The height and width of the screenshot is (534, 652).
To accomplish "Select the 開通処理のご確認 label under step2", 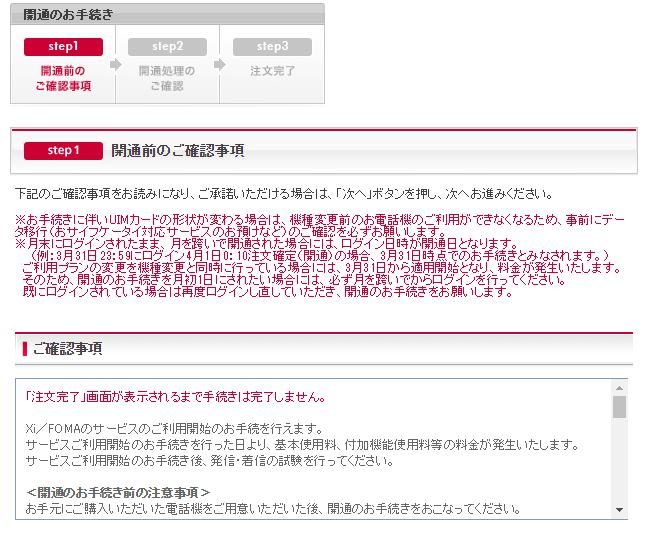I will coord(167,79).
